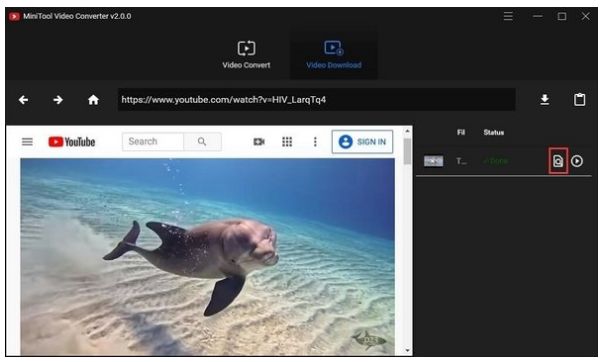Select the downloaded video thumbnail in the list
Image resolution: width=606 pixels, height=362 pixels.
pyautogui.click(x=433, y=161)
